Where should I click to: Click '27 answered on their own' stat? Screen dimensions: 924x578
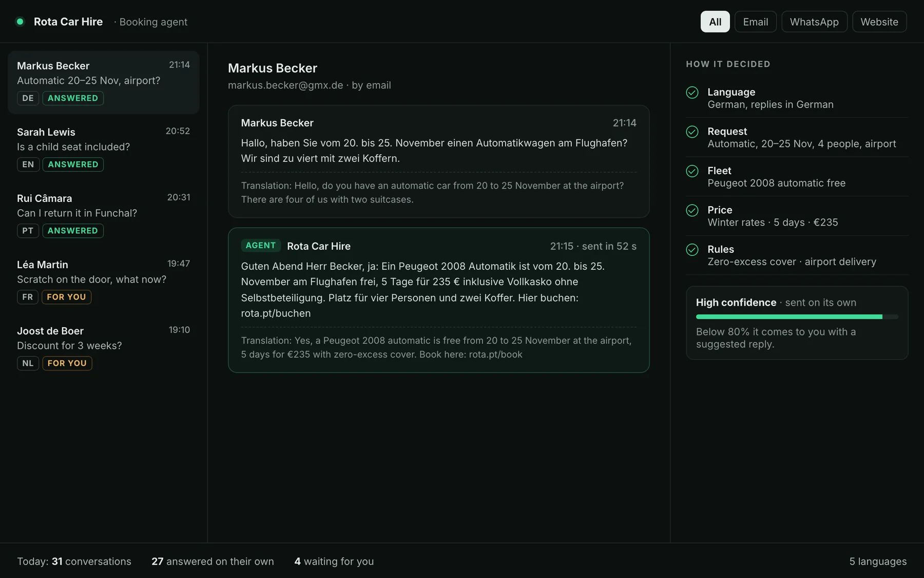213,562
